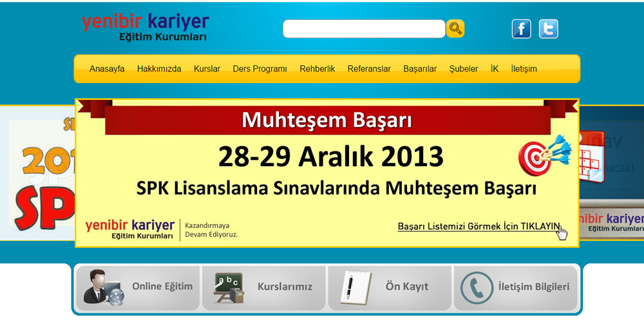Image resolution: width=644 pixels, height=322 pixels.
Task: Go to Anasayfa in the menu
Action: coord(107,69)
